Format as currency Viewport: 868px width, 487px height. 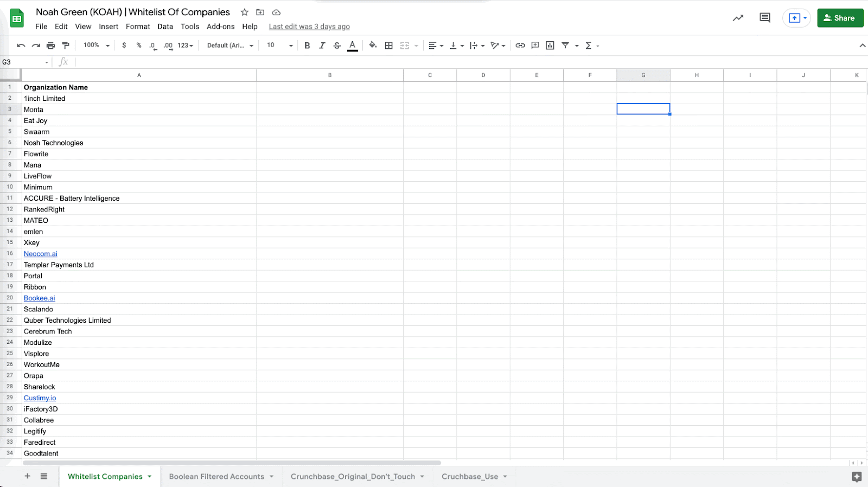coord(124,46)
